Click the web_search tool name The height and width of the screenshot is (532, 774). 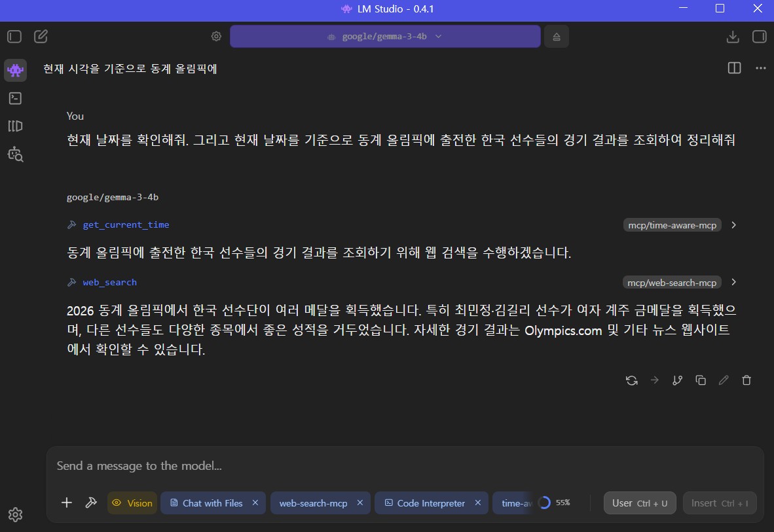click(109, 282)
